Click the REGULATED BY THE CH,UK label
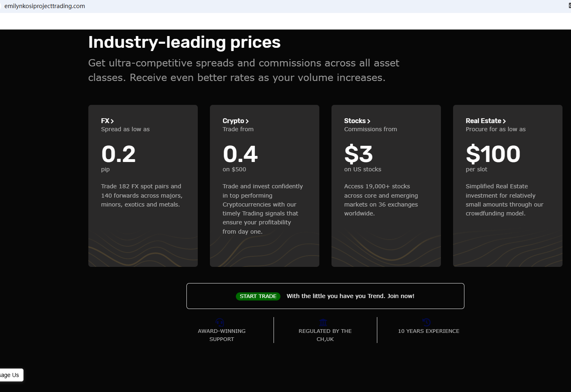This screenshot has height=392, width=571. pos(325,335)
